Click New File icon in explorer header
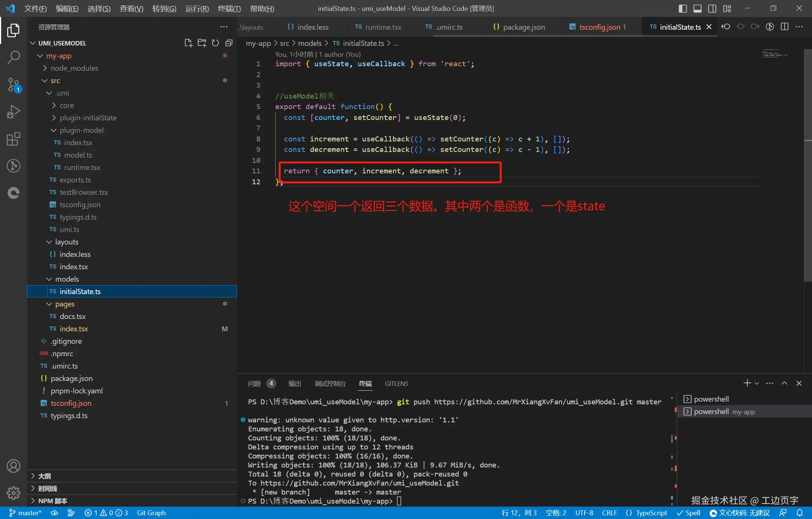This screenshot has height=519, width=812. tap(188, 43)
